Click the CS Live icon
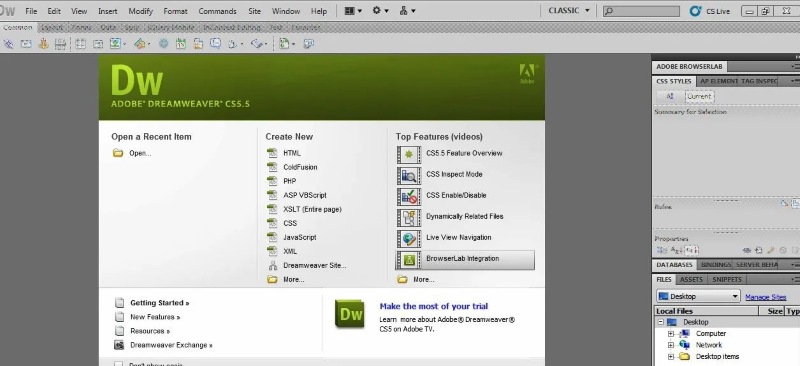This screenshot has height=366, width=800. point(695,11)
